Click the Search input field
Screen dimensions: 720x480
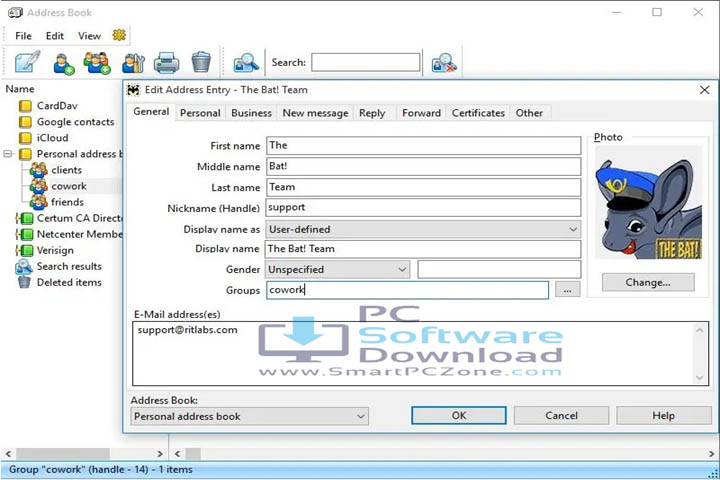click(366, 62)
